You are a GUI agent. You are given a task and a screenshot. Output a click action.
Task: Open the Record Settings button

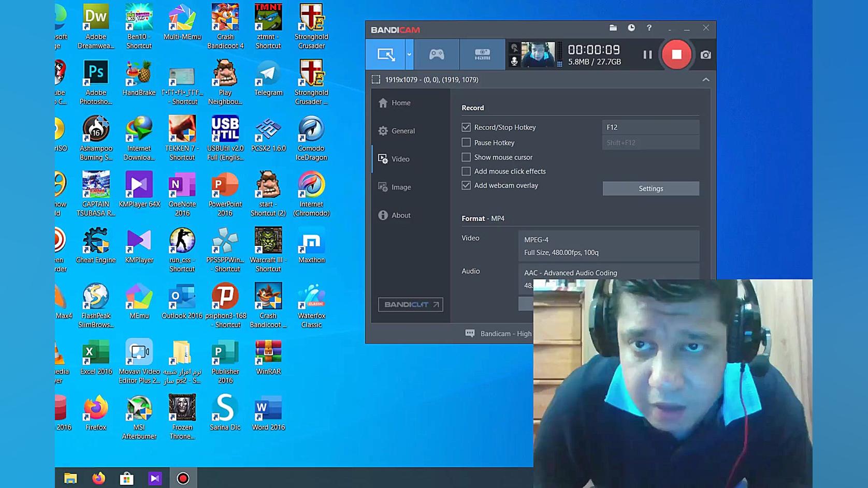(650, 188)
